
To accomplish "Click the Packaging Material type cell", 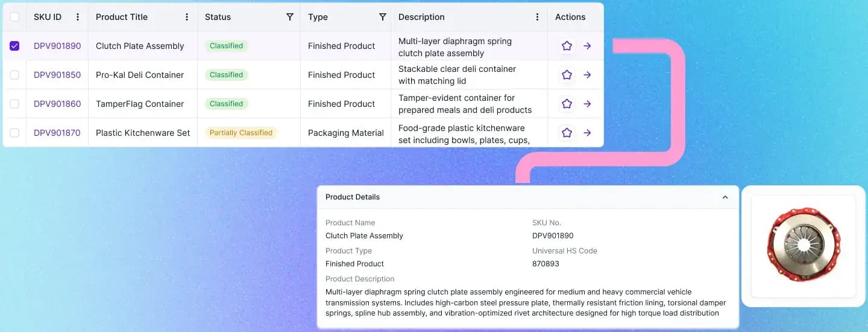I will (x=346, y=133).
